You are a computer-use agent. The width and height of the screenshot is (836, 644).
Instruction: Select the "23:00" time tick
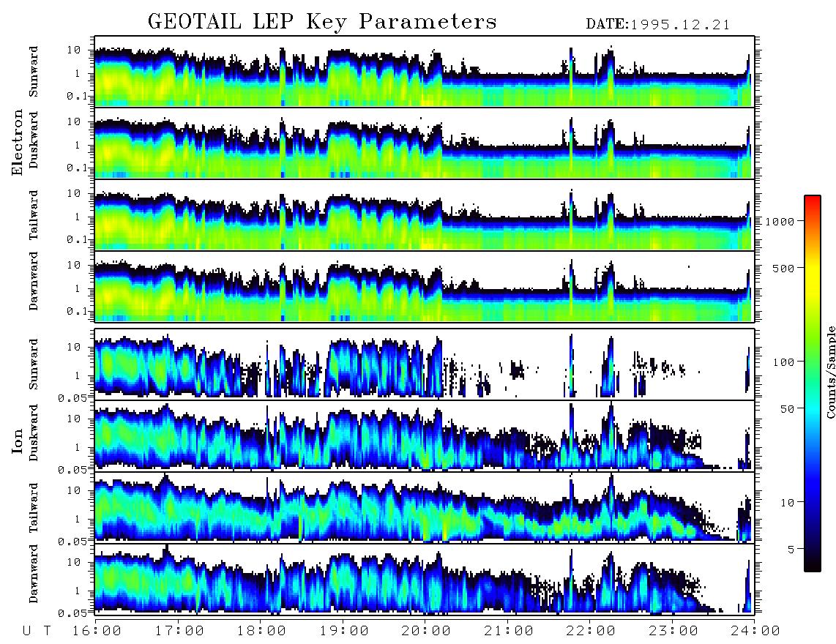(673, 632)
